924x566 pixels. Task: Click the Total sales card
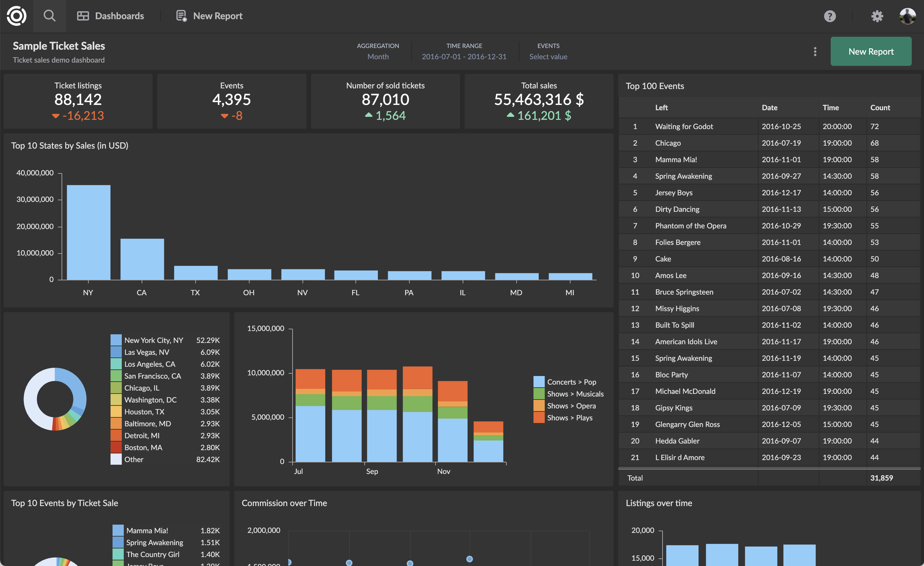click(x=539, y=101)
